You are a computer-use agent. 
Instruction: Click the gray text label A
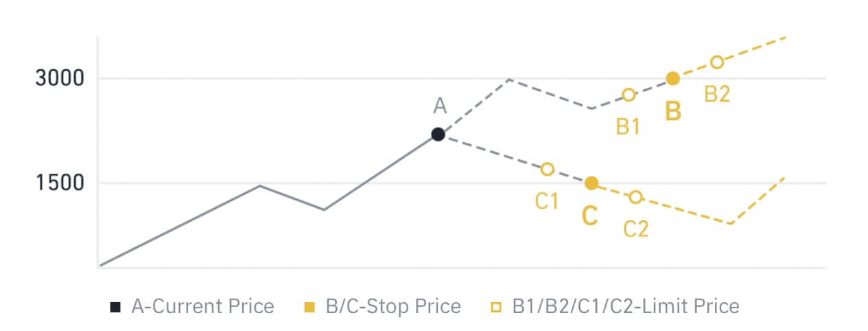[440, 105]
